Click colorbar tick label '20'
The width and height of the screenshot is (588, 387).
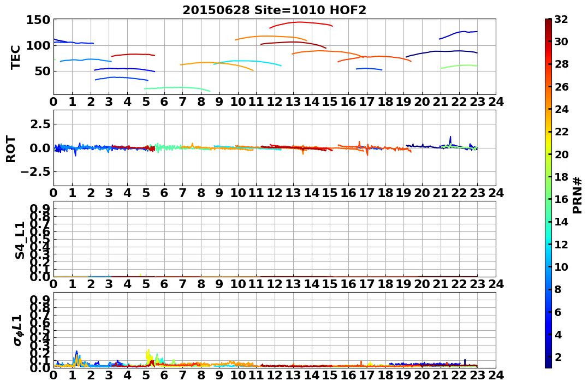561,154
